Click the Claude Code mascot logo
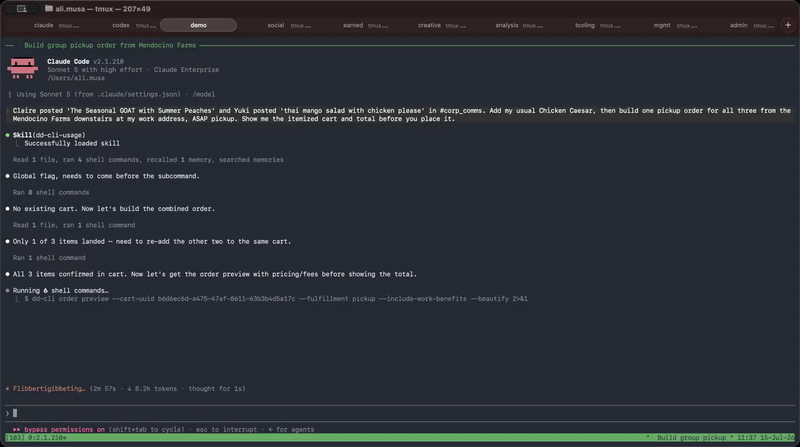The width and height of the screenshot is (800, 447). 23,68
